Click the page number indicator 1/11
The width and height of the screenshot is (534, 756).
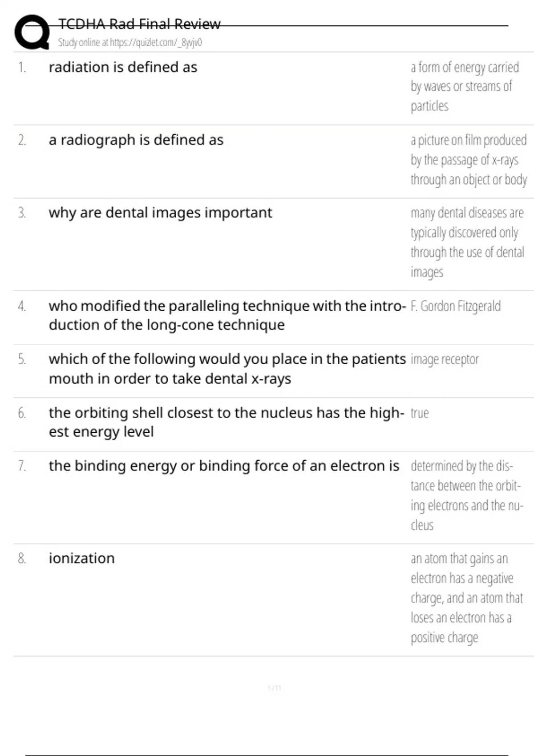click(x=274, y=688)
